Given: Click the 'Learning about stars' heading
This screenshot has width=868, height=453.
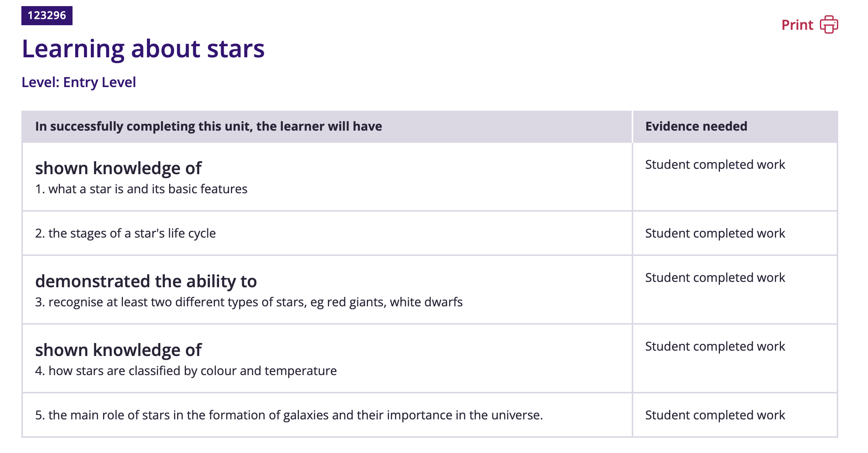Looking at the screenshot, I should pyautogui.click(x=143, y=49).
